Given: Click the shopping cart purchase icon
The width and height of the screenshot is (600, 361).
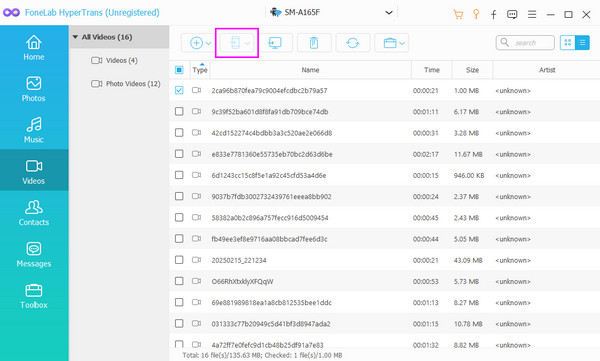Looking at the screenshot, I should click(458, 14).
